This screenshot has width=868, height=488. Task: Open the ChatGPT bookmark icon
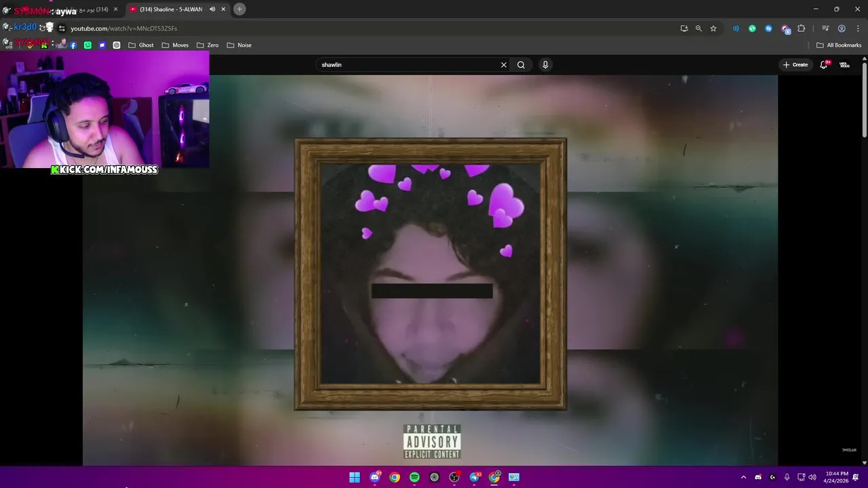(117, 45)
